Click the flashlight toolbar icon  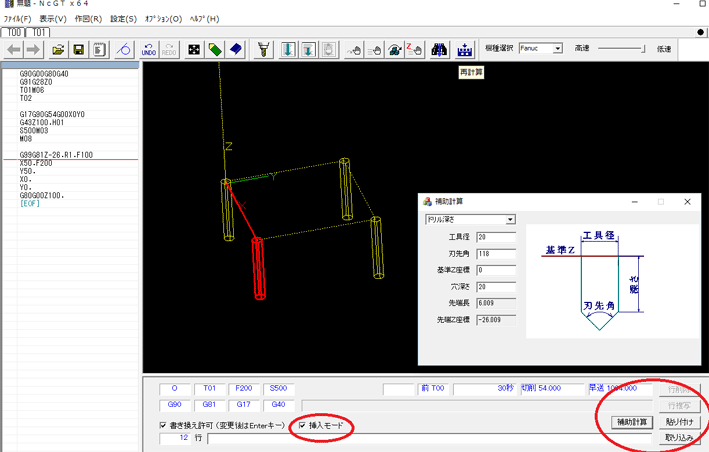coord(264,49)
